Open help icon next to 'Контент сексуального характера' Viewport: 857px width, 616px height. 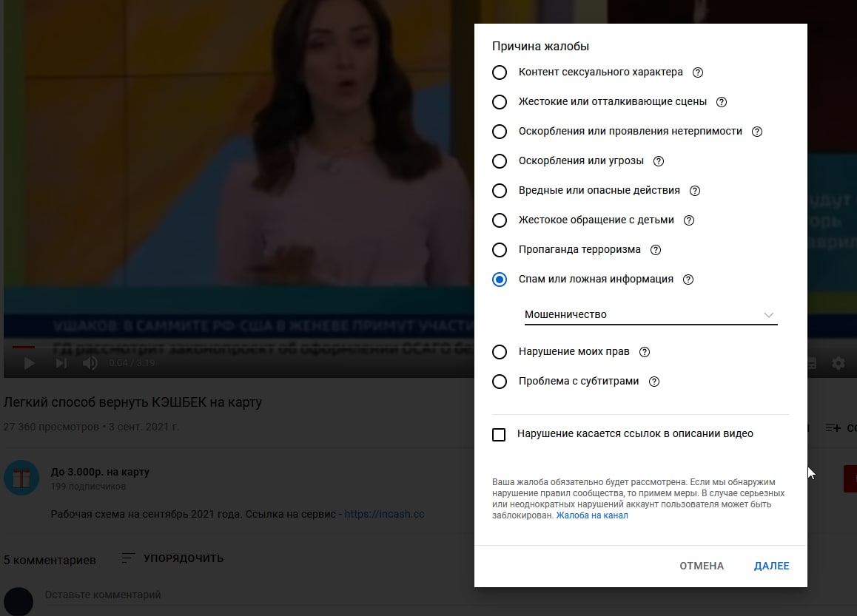[x=697, y=72]
